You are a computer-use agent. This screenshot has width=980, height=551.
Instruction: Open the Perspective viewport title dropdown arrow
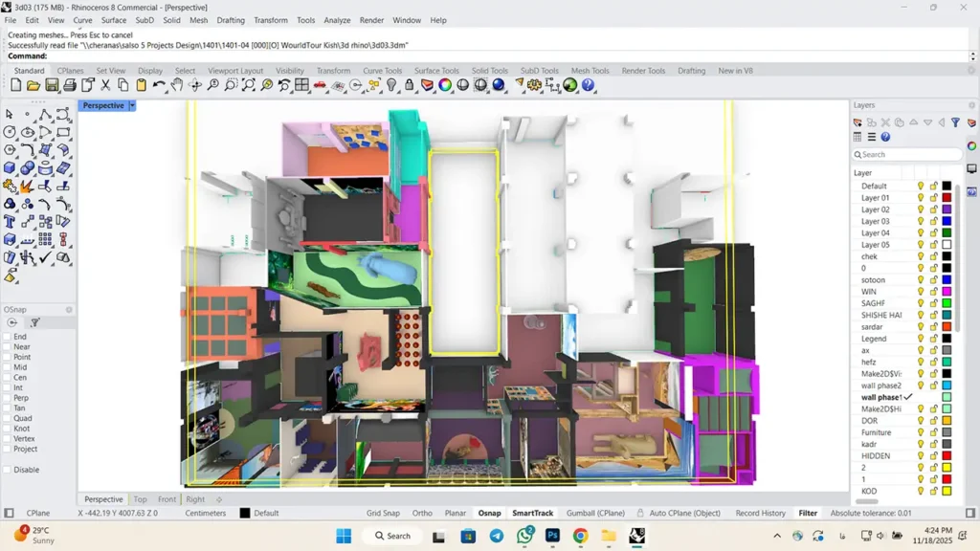132,105
